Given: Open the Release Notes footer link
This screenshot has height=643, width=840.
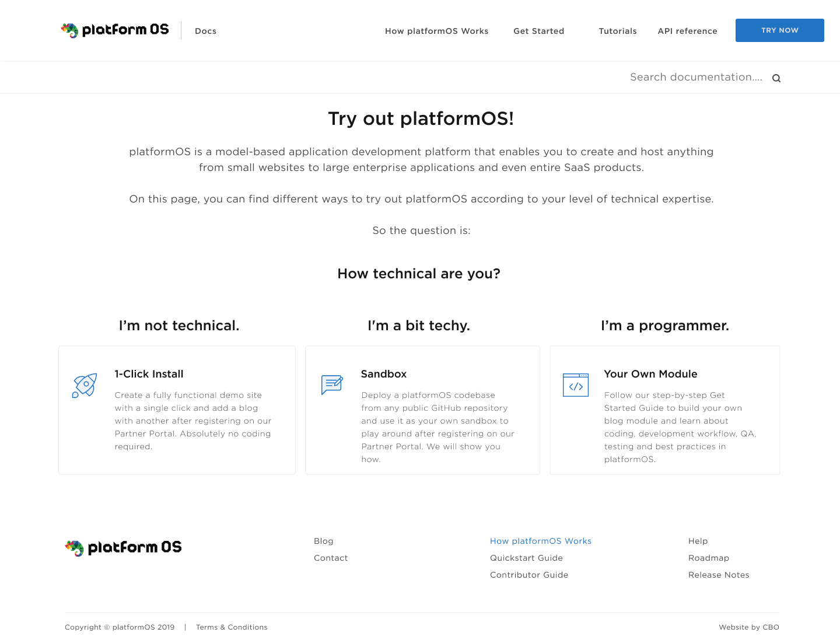Looking at the screenshot, I should (719, 575).
